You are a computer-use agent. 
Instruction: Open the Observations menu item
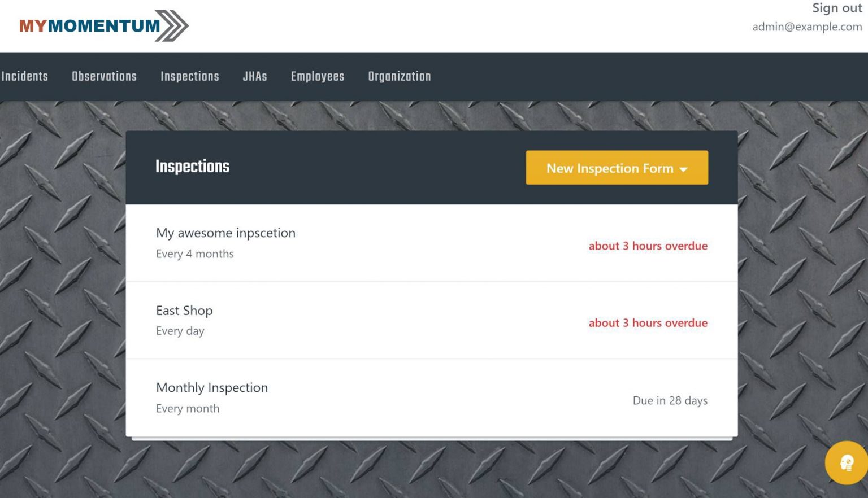tap(104, 76)
